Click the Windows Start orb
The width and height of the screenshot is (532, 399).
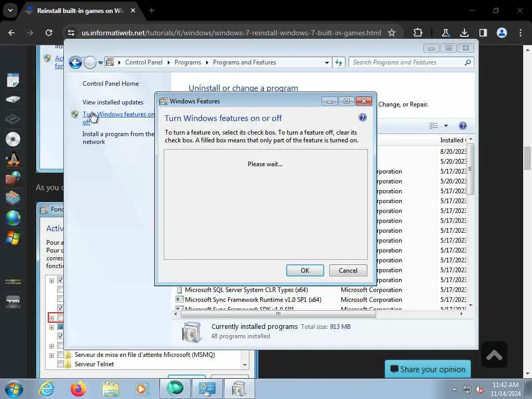point(14,389)
